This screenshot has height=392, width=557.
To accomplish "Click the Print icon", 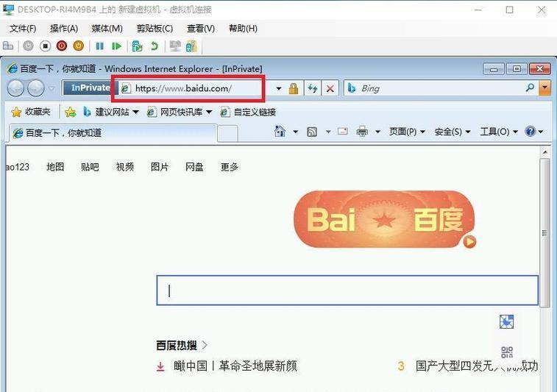I will (x=362, y=132).
